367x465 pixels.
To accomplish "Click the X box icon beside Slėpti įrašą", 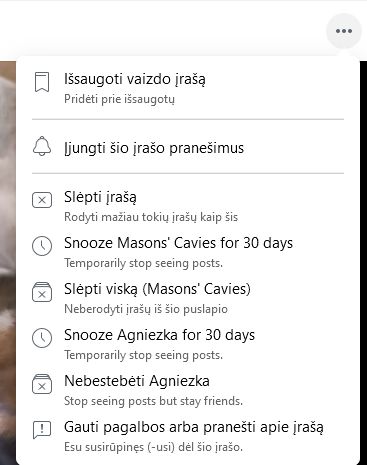I will coord(42,200).
